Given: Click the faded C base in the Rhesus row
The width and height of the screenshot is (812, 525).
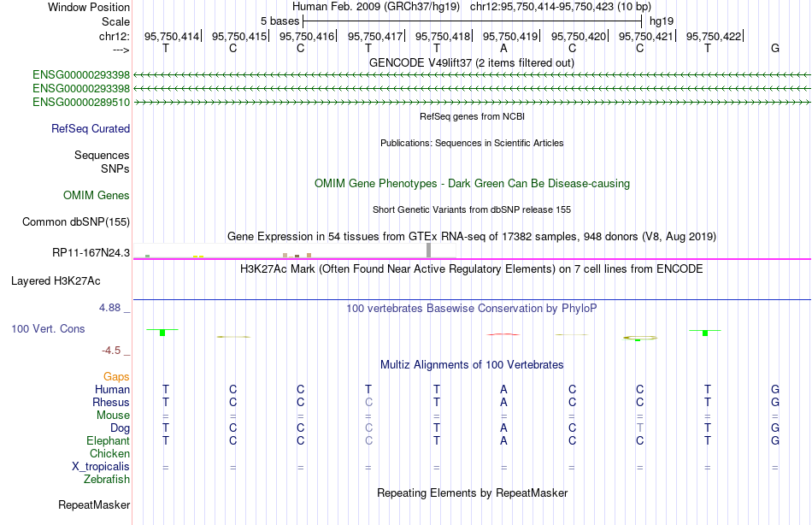Looking at the screenshot, I should 368,402.
